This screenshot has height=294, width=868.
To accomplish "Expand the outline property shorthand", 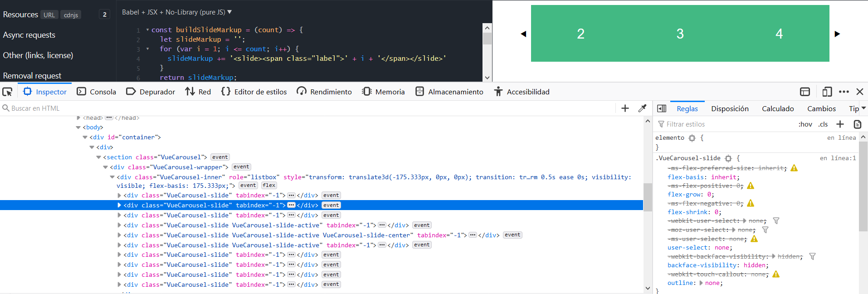I will 701,283.
